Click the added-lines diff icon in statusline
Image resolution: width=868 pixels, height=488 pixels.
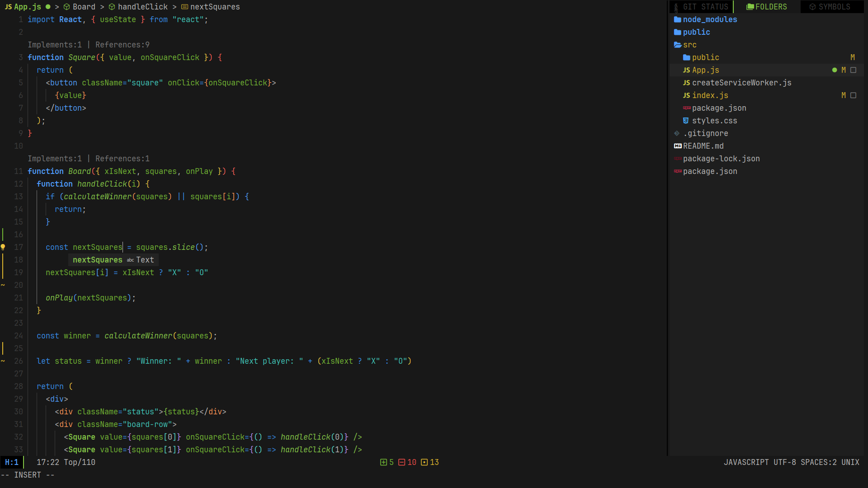pyautogui.click(x=383, y=462)
